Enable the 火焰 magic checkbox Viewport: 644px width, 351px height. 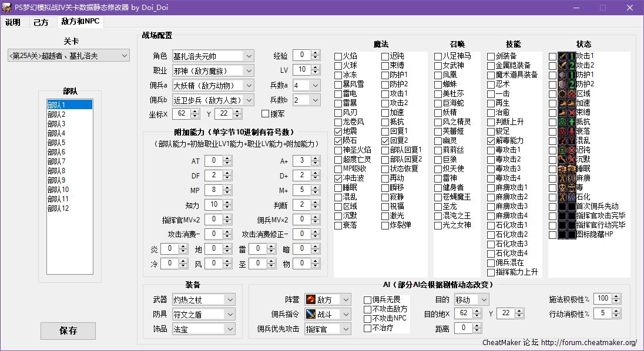point(338,56)
